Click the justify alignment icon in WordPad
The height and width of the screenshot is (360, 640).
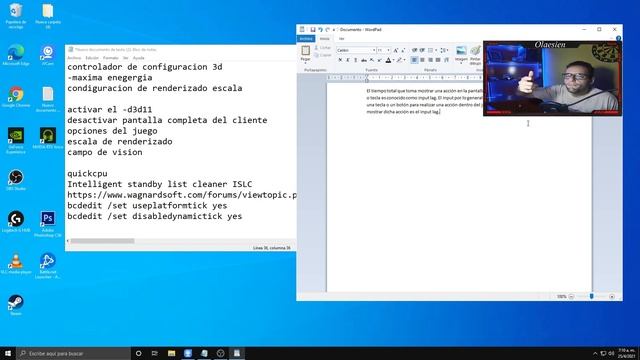point(438,60)
